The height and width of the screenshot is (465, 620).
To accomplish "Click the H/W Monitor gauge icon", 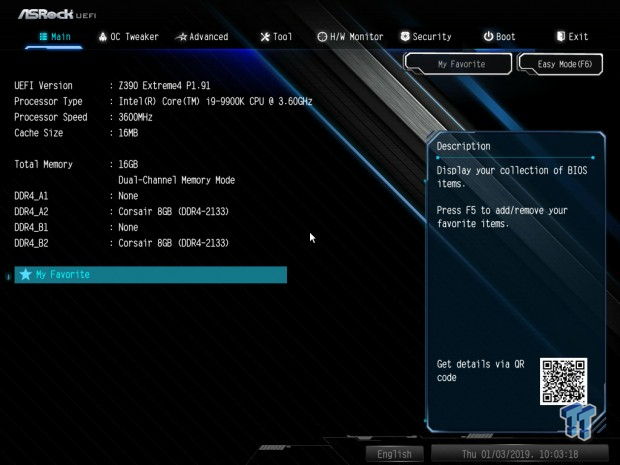I will coord(322,37).
